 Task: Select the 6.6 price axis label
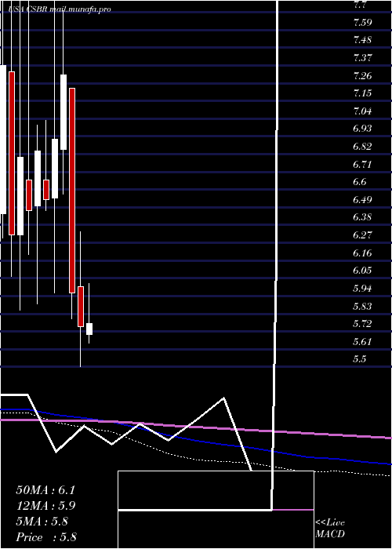tap(360, 182)
